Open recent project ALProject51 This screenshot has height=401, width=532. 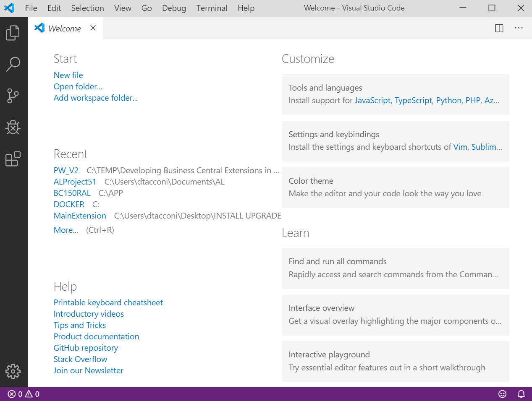(x=75, y=182)
